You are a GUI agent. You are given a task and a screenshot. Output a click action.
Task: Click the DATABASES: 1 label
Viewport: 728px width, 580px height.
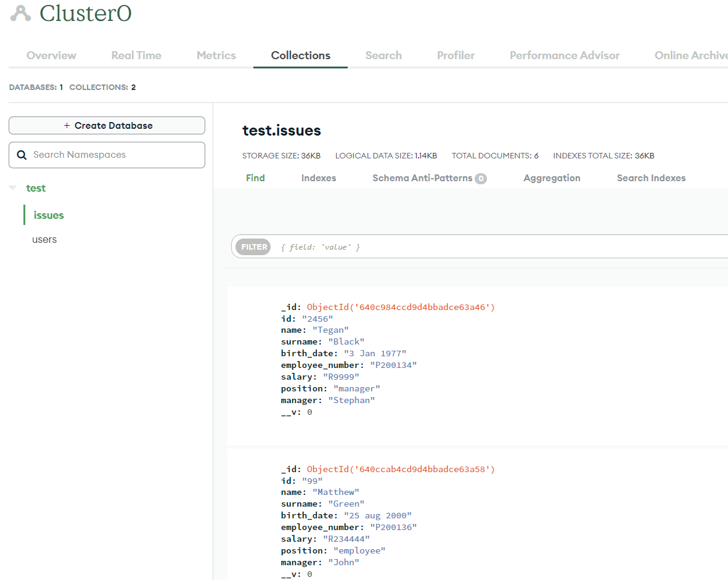(36, 88)
